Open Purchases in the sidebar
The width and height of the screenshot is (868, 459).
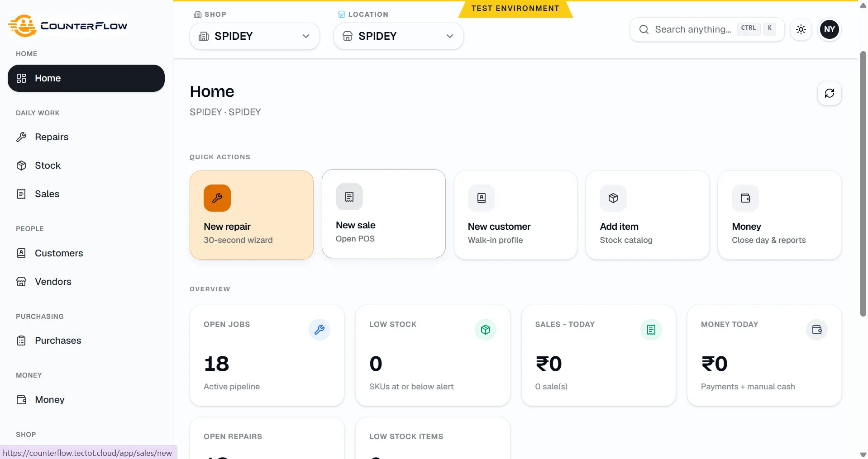pos(86,341)
